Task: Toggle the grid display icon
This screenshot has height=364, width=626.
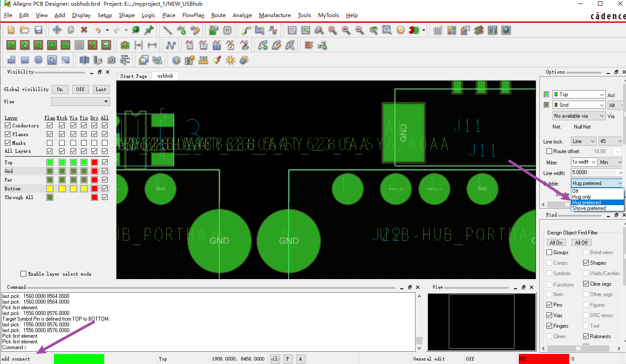Action: click(438, 30)
